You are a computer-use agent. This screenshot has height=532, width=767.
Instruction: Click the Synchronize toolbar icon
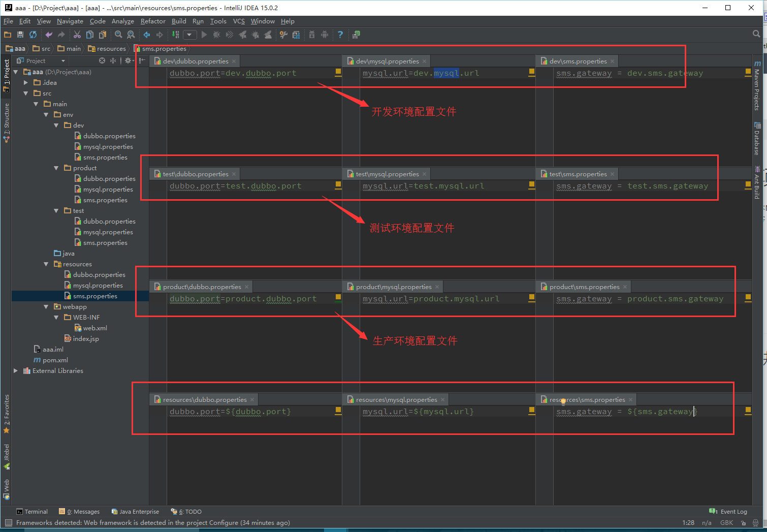[33, 35]
